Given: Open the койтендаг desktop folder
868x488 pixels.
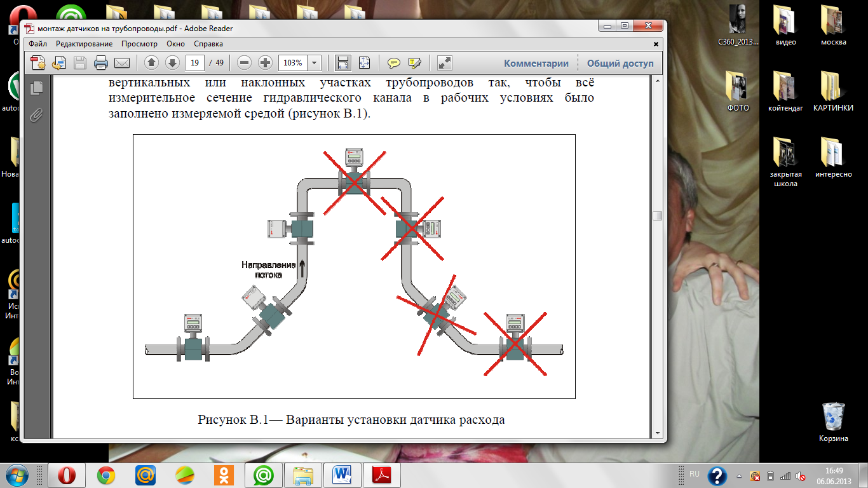Looking at the screenshot, I should tap(785, 91).
